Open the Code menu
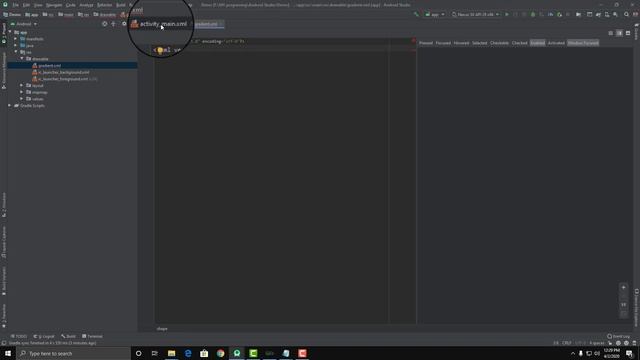This screenshot has width=640, height=360. [71, 5]
